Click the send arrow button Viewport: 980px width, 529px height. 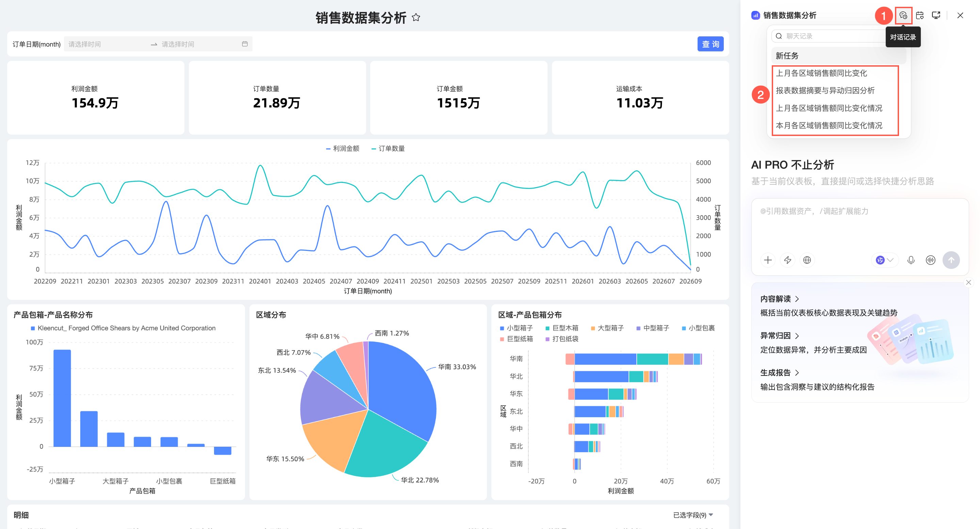pyautogui.click(x=951, y=260)
